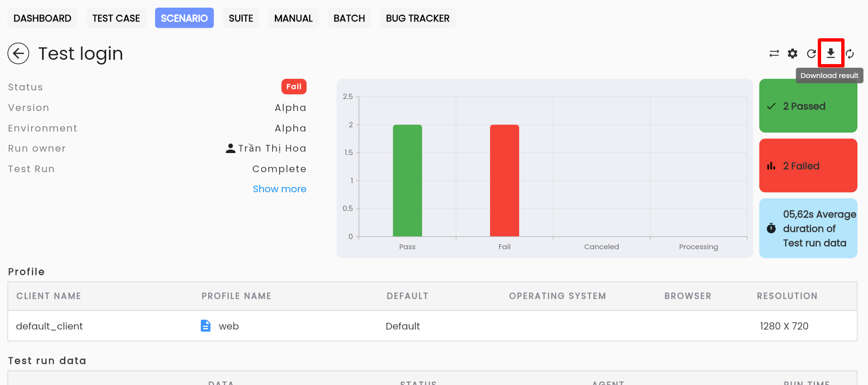Download result using the download icon
Screen dimensions: 868x385
pyautogui.click(x=831, y=53)
